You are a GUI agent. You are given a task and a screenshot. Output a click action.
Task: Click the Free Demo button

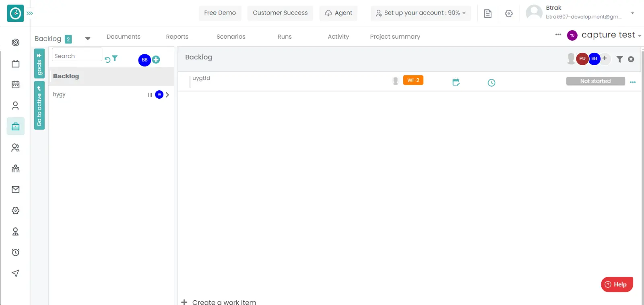pyautogui.click(x=220, y=13)
